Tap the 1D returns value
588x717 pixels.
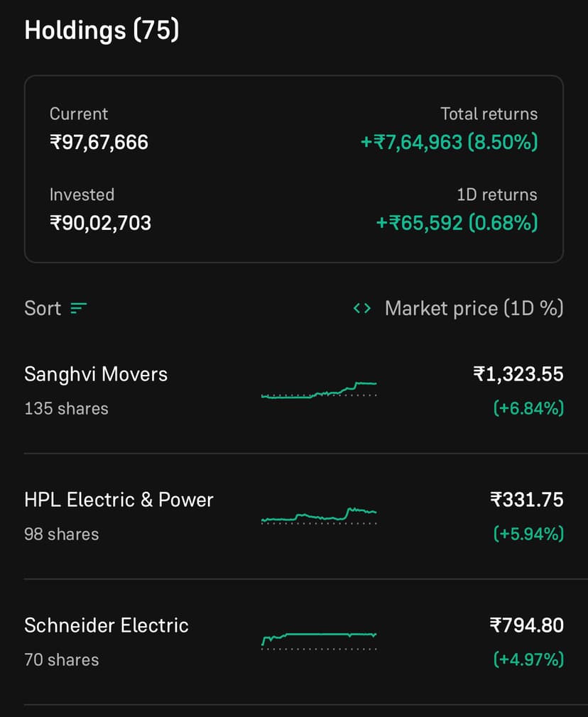click(457, 223)
